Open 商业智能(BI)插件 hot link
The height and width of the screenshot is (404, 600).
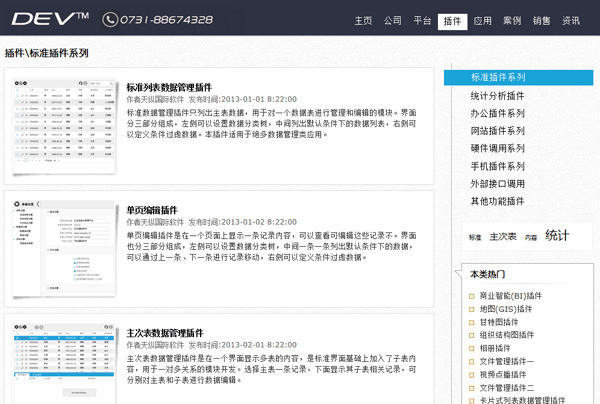[x=511, y=296]
